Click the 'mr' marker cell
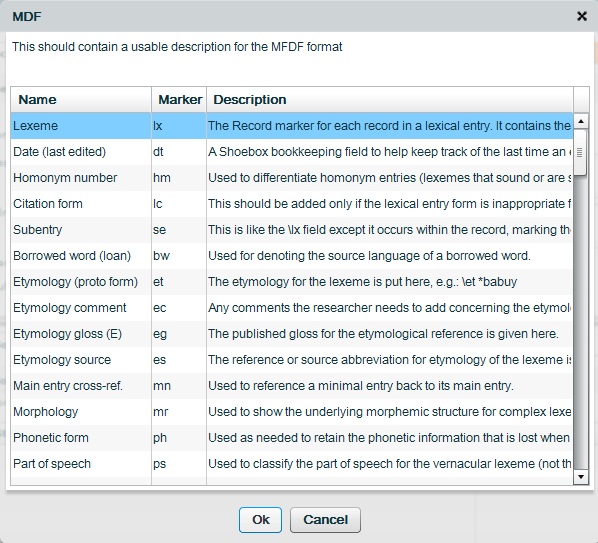This screenshot has height=543, width=598. pos(179,411)
